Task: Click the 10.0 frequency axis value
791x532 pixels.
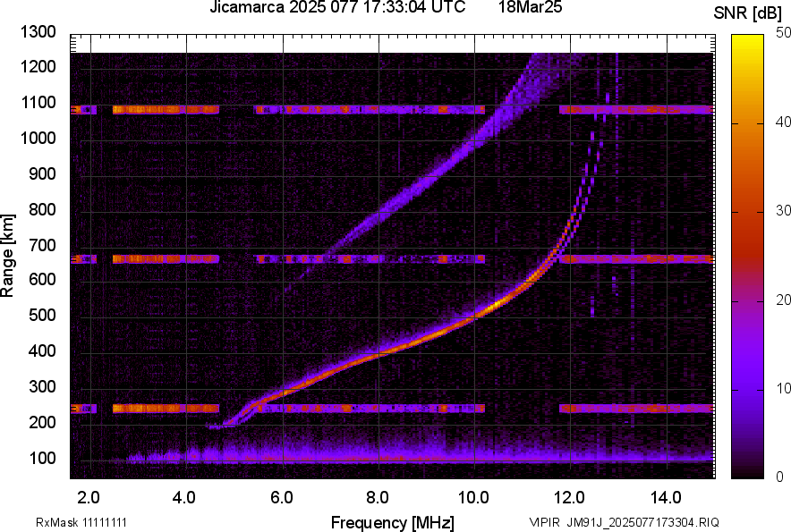Action: [x=473, y=498]
